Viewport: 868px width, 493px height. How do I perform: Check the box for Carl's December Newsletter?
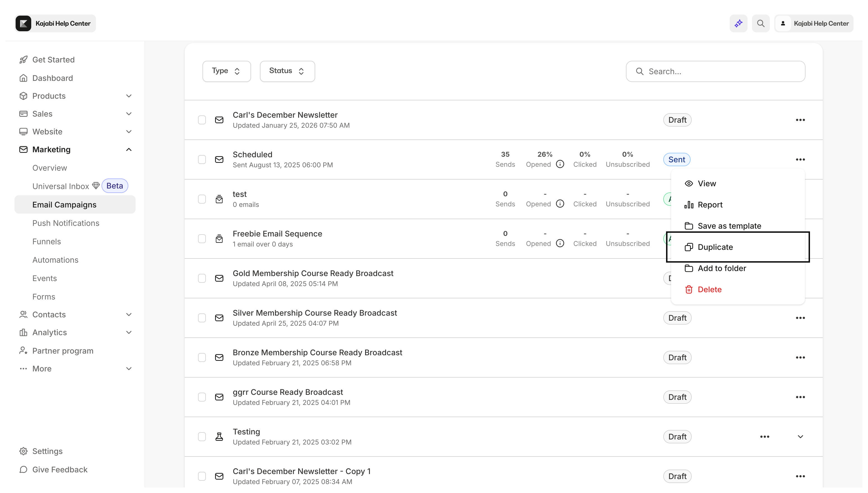click(202, 120)
